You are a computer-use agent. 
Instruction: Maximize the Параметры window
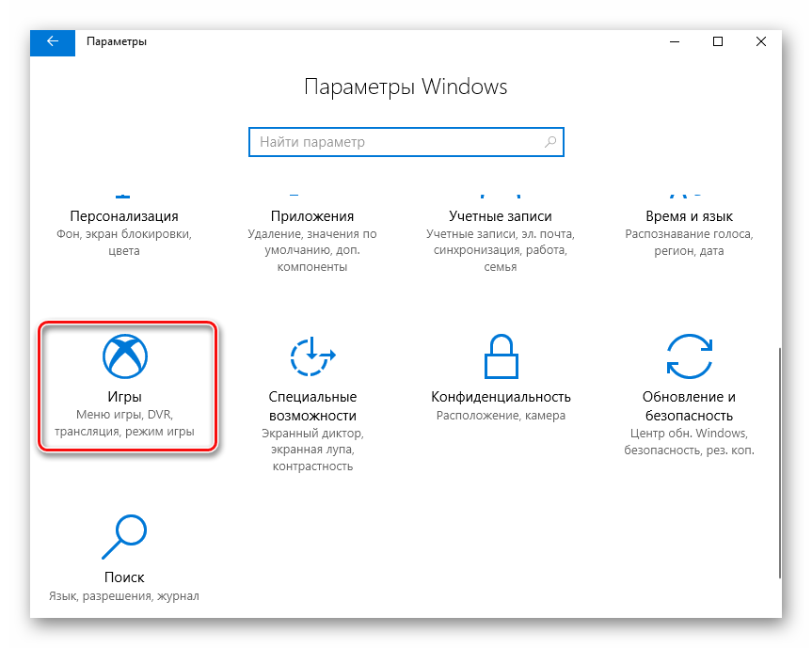pyautogui.click(x=718, y=42)
